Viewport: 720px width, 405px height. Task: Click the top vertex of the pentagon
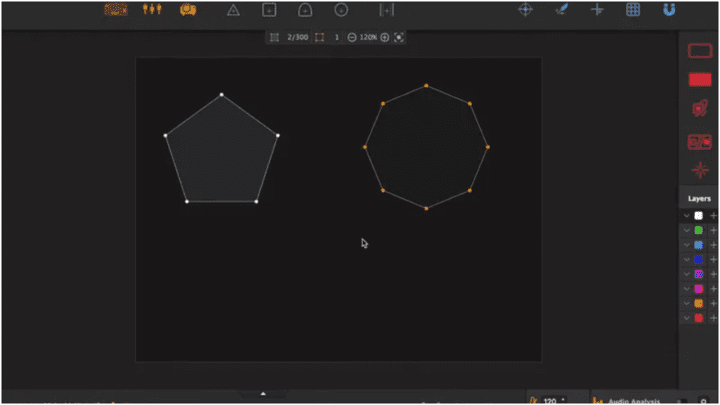click(222, 95)
